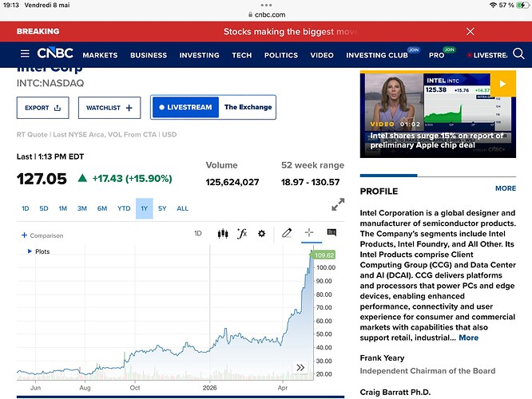Click the 52 week range value
This screenshot has width=532, height=399.
point(310,183)
